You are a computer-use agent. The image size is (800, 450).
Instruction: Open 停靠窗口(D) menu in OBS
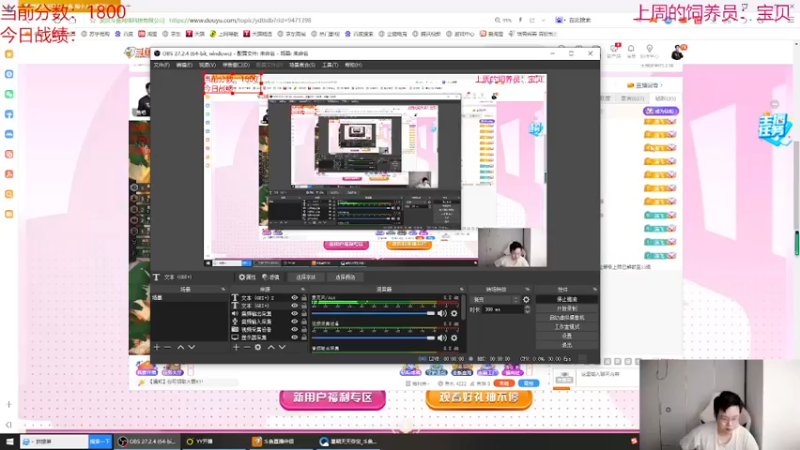pos(236,65)
